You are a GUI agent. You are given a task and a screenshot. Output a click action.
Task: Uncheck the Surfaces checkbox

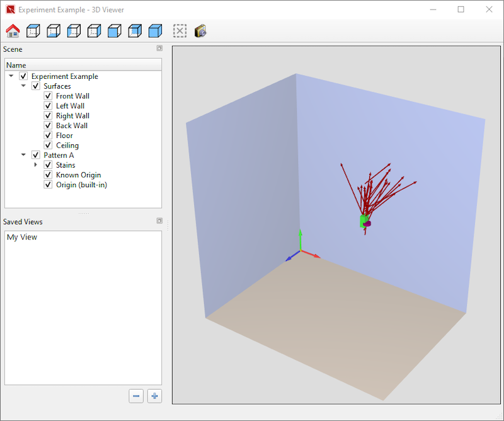[x=36, y=86]
